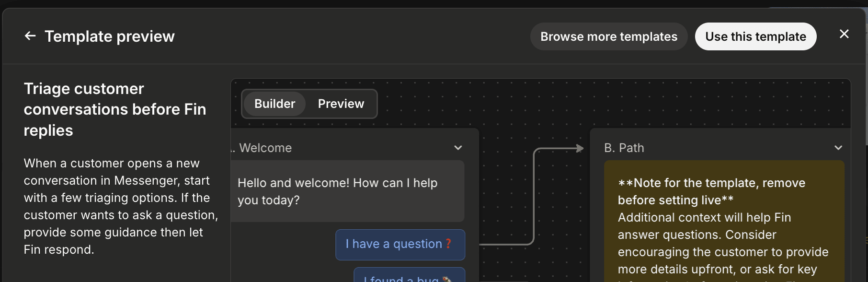Click the template description starting 'When a customer opens'
Viewport: 868px width, 282px height.
point(121,206)
